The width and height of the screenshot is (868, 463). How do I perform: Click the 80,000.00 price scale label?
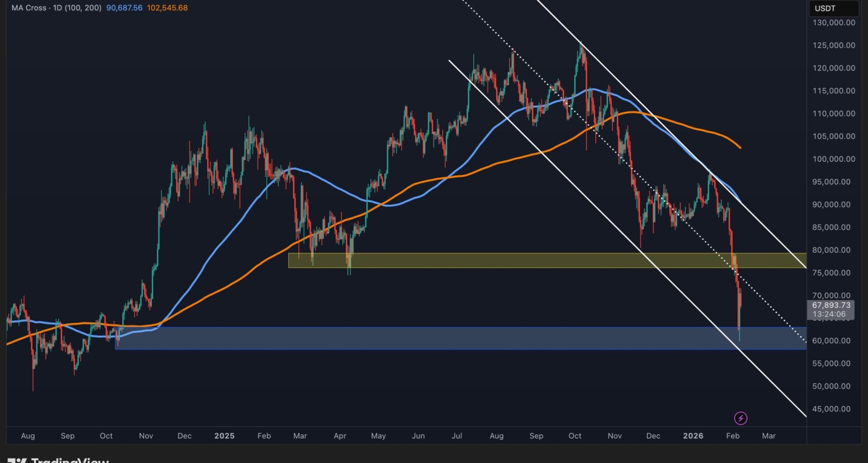[831, 250]
